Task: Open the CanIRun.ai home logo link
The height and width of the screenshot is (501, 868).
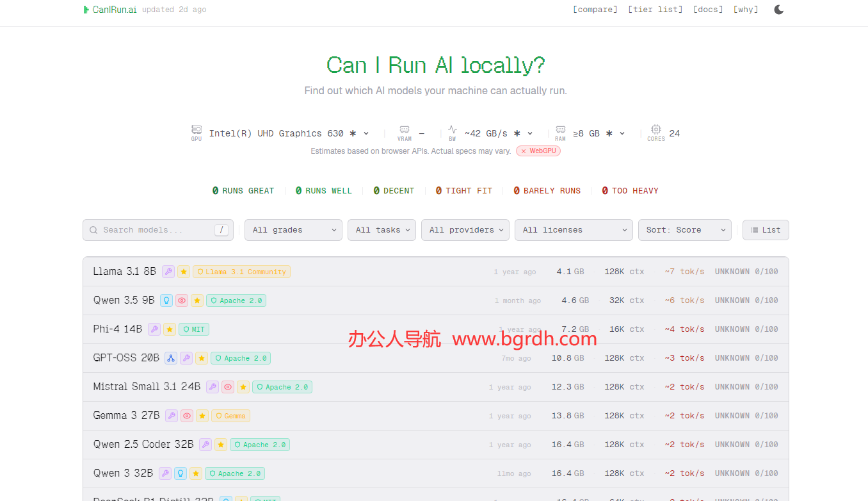Action: [109, 10]
